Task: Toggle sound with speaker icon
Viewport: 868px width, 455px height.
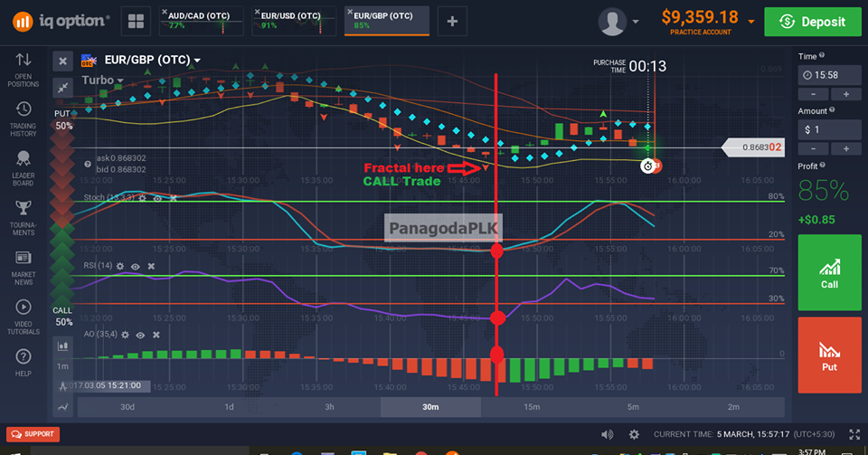Action: point(608,434)
